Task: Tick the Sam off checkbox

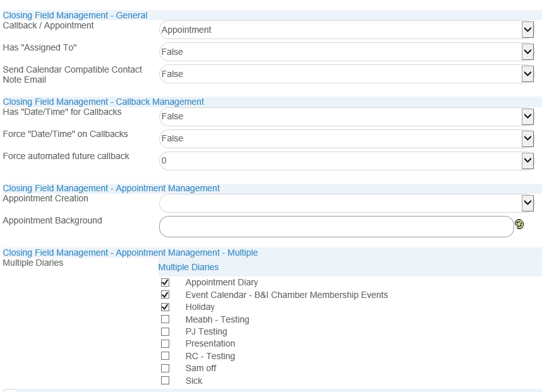Action: 166,368
